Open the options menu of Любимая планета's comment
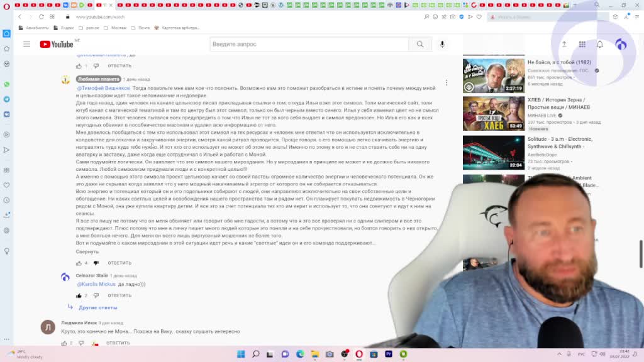Viewport: 644px width, 362px height. click(447, 83)
